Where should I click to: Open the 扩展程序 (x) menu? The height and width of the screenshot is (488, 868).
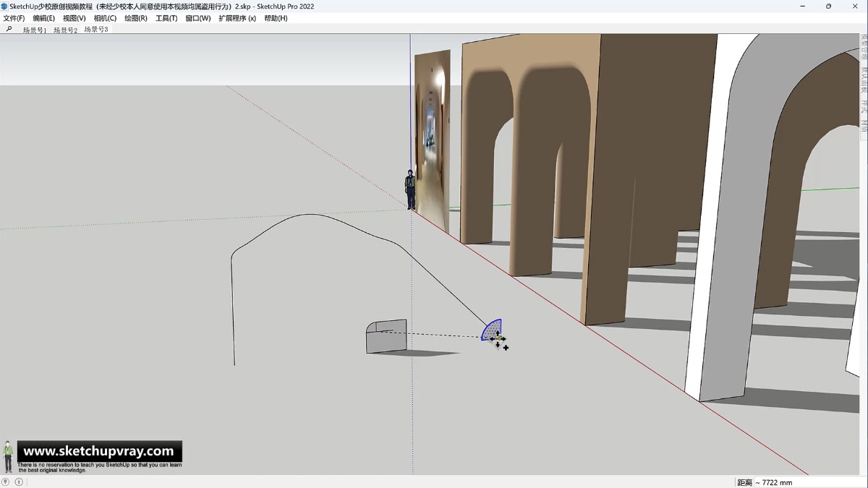pos(237,18)
